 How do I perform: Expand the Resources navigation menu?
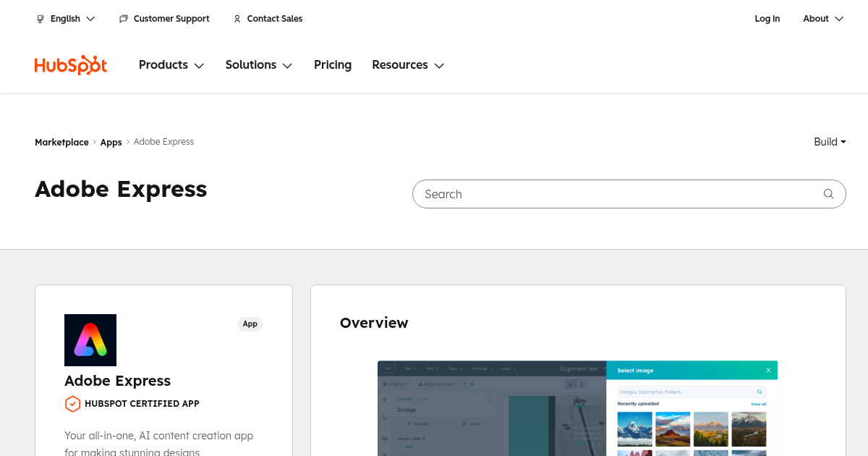[407, 65]
